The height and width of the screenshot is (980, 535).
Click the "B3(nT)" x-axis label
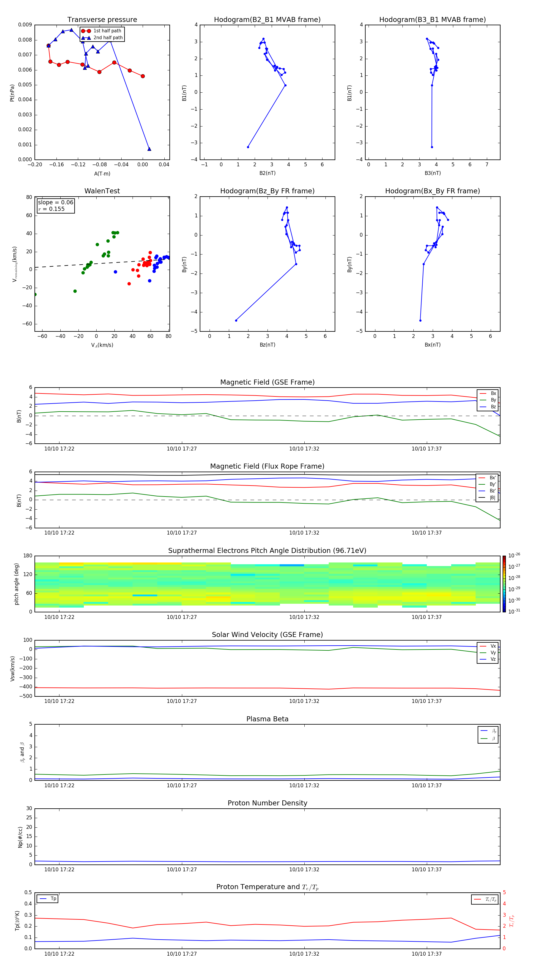tap(432, 173)
